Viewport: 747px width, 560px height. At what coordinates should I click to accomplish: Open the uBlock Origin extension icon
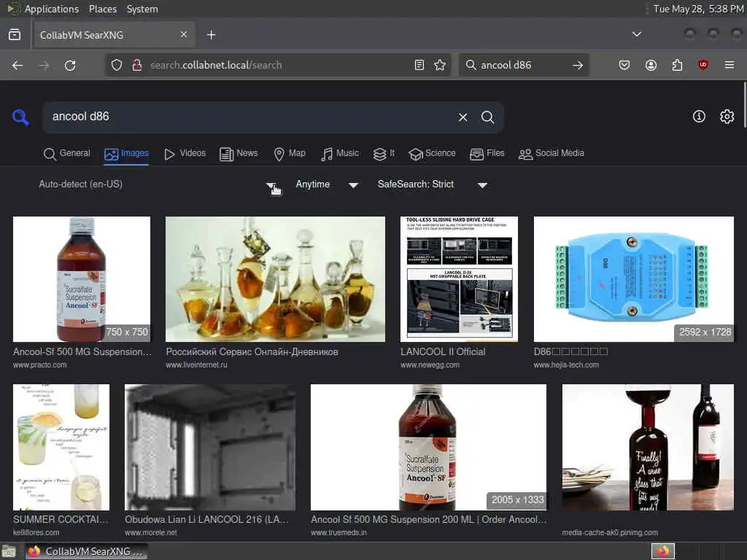[x=703, y=65]
